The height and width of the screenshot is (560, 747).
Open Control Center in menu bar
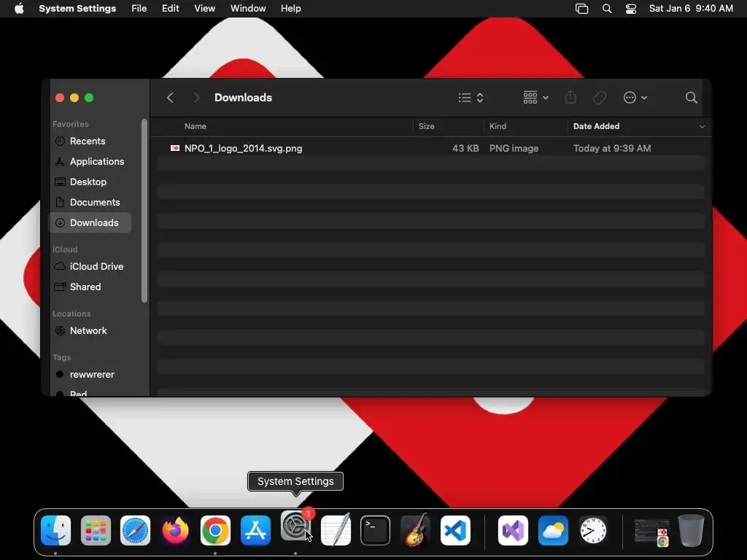pos(631,9)
